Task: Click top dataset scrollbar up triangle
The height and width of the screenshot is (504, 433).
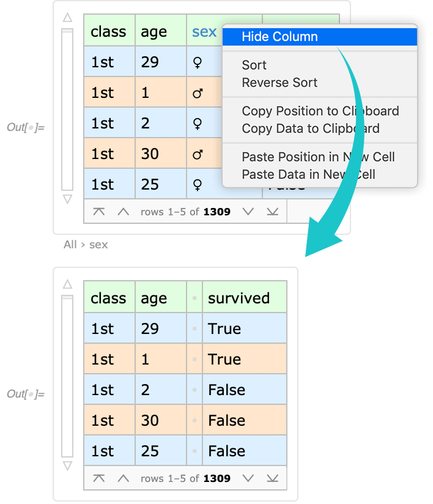Action: tap(67, 17)
